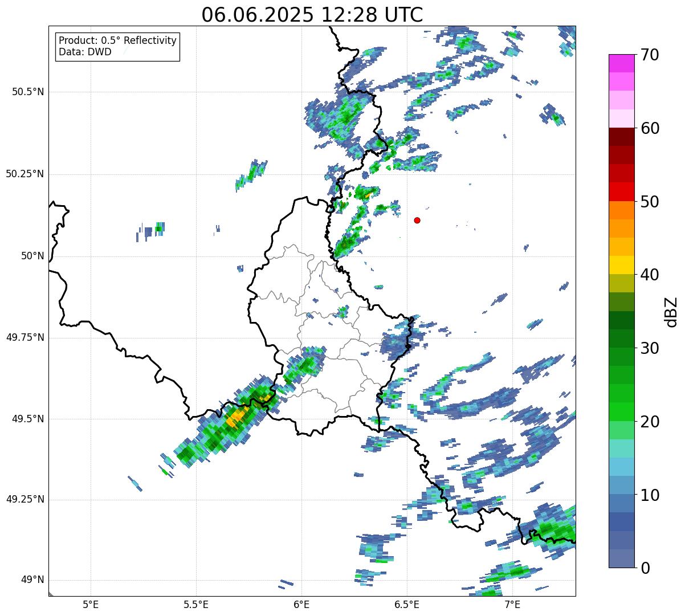Click the colorbar tick label 50
Viewport: 685px width, 616px height.
click(650, 202)
